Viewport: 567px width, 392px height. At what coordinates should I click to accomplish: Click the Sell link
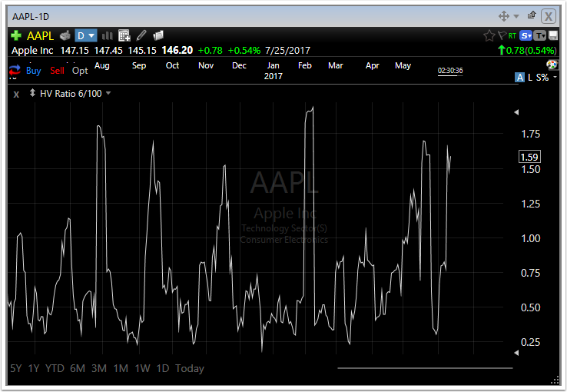pos(57,71)
